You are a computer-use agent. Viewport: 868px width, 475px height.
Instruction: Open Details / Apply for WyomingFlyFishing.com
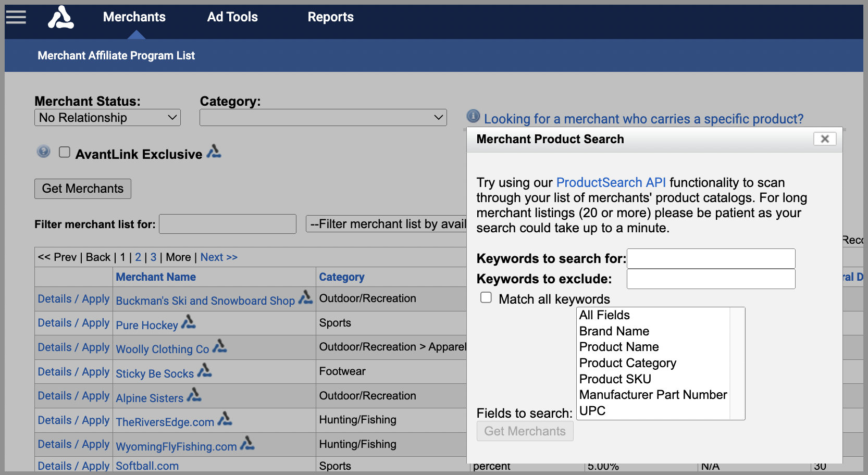pyautogui.click(x=73, y=444)
